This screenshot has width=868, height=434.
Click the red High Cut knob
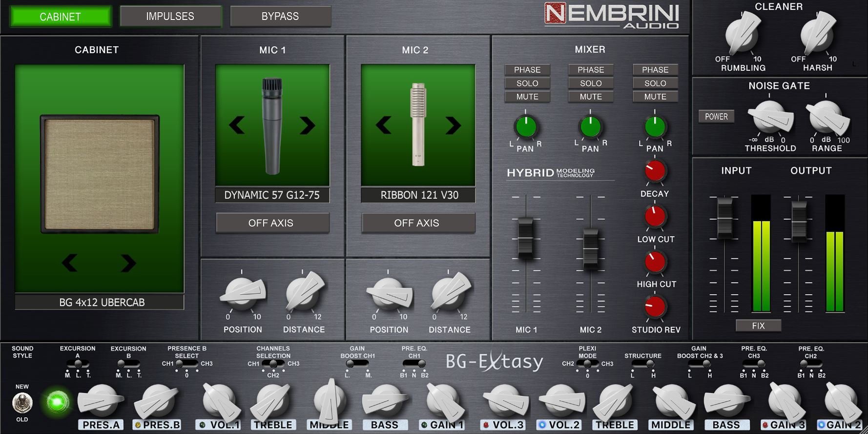pyautogui.click(x=655, y=262)
